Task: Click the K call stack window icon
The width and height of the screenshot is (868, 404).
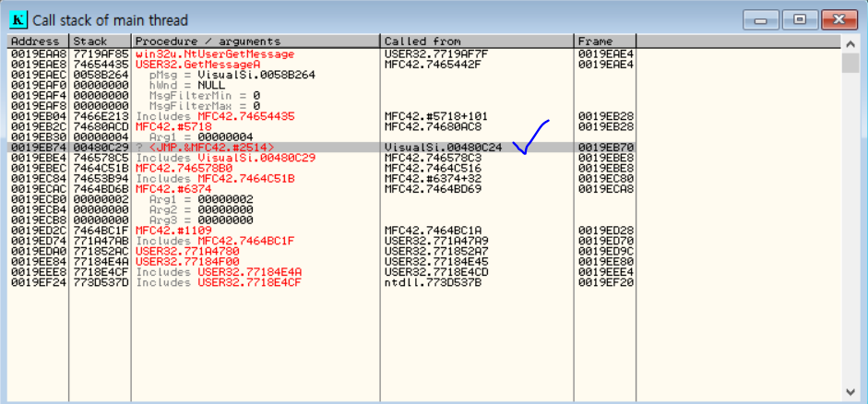Action: (x=18, y=20)
